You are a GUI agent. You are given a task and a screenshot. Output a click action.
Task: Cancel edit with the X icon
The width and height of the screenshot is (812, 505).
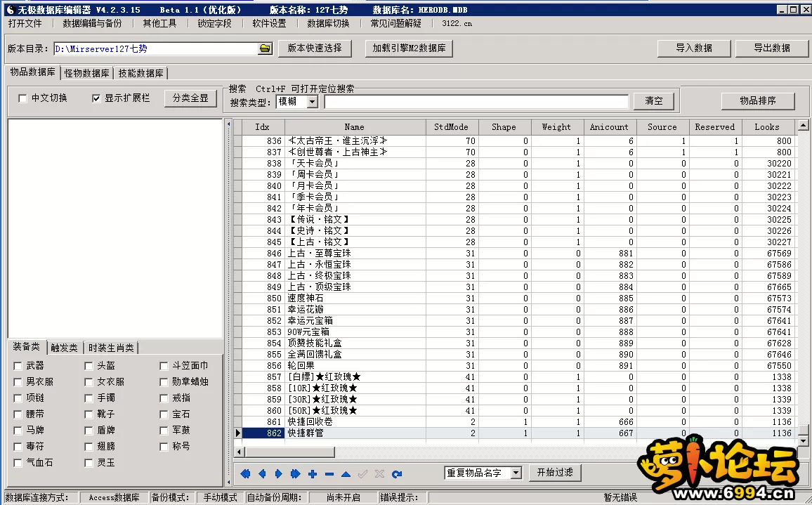[x=379, y=474]
